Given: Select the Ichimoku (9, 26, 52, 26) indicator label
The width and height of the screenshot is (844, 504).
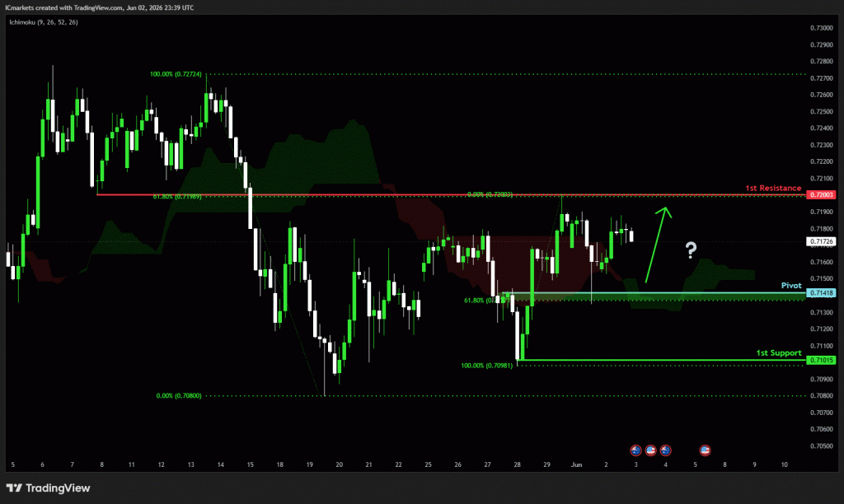Looking at the screenshot, I should pyautogui.click(x=44, y=22).
